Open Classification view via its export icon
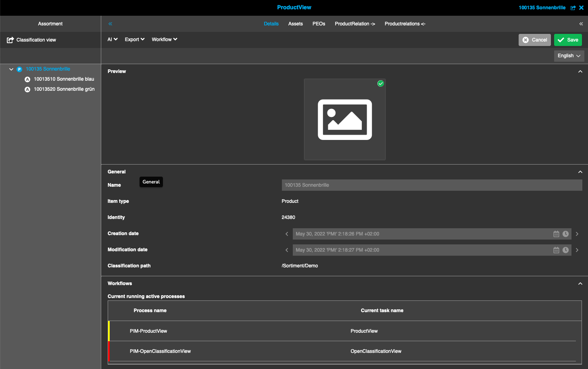The image size is (588, 369). coord(10,40)
